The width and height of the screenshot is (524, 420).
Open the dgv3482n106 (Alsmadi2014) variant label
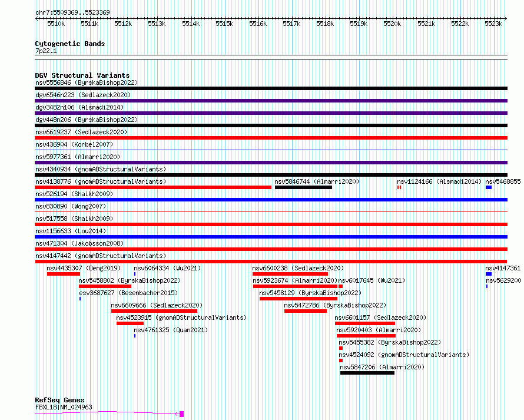79,107
